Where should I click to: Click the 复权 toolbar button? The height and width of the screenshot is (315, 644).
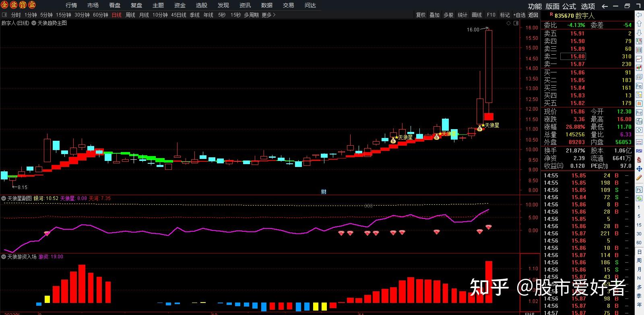(x=421, y=15)
